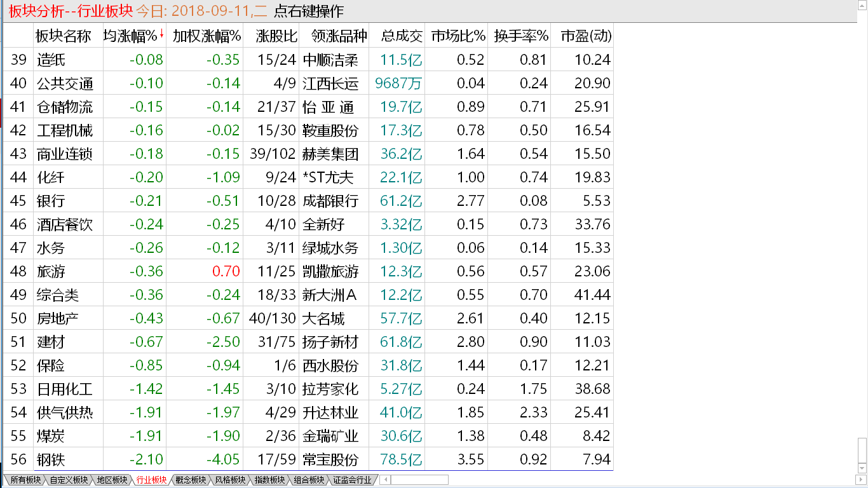Viewport: 868px width, 488px height.
Task: Select the 指数板块 tab
Action: click(269, 480)
